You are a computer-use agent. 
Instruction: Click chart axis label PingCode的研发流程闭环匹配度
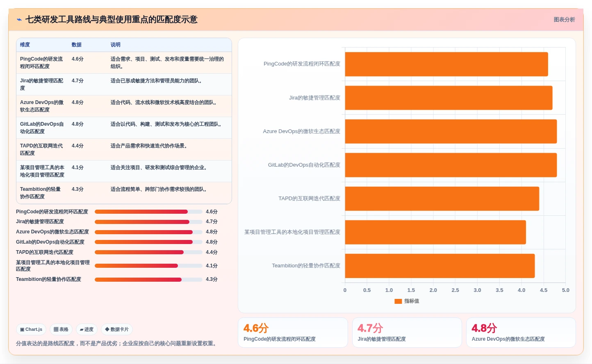point(302,64)
